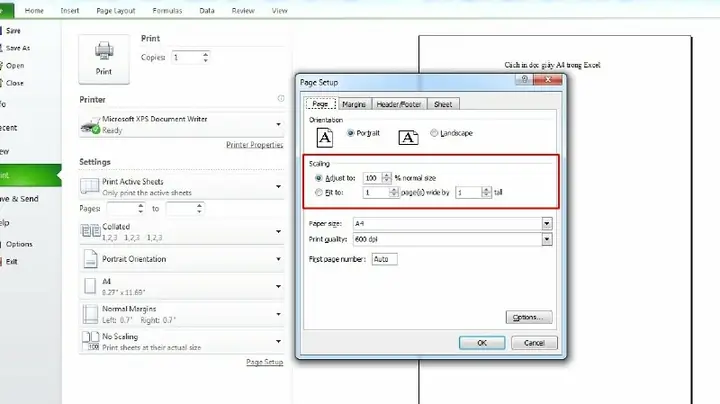Open the Print quality combo box

tap(546, 239)
